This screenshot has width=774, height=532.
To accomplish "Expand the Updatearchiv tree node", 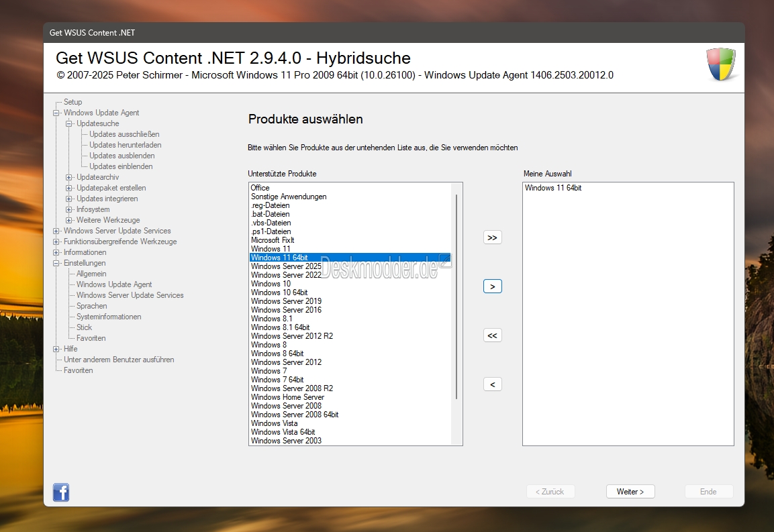I will [69, 177].
